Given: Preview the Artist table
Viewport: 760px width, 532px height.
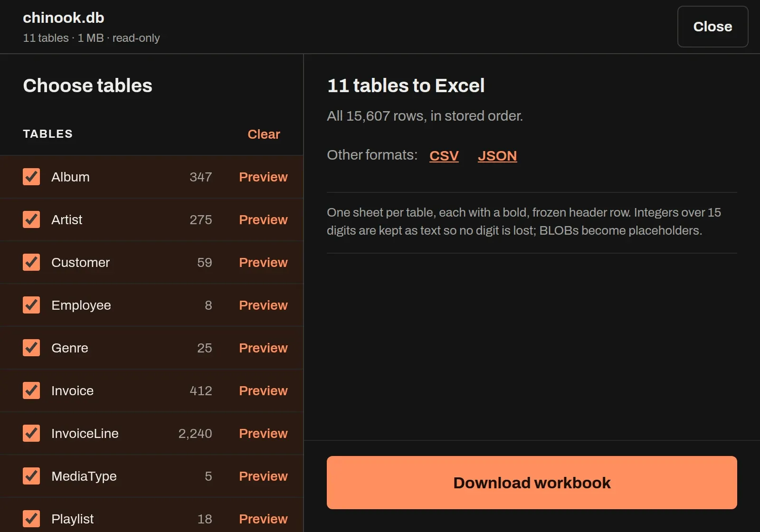Looking at the screenshot, I should (x=263, y=219).
